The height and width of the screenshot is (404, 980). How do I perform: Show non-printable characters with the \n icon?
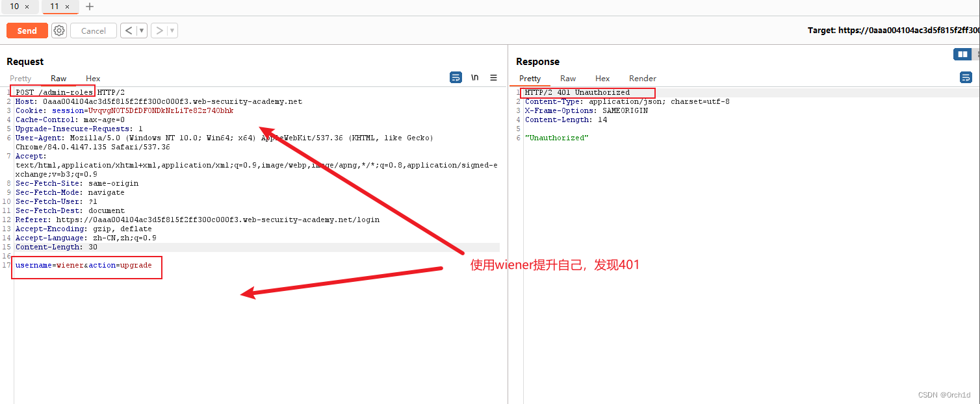(x=474, y=77)
